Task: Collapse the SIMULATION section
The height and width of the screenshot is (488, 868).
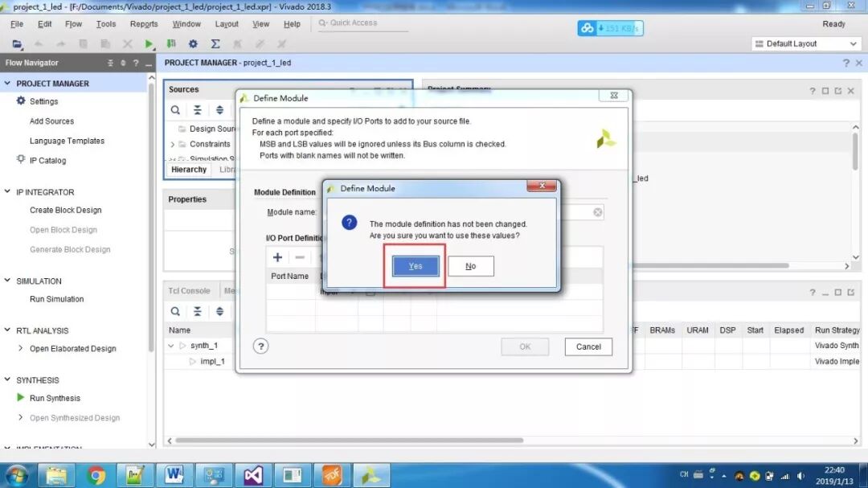Action: (7, 281)
